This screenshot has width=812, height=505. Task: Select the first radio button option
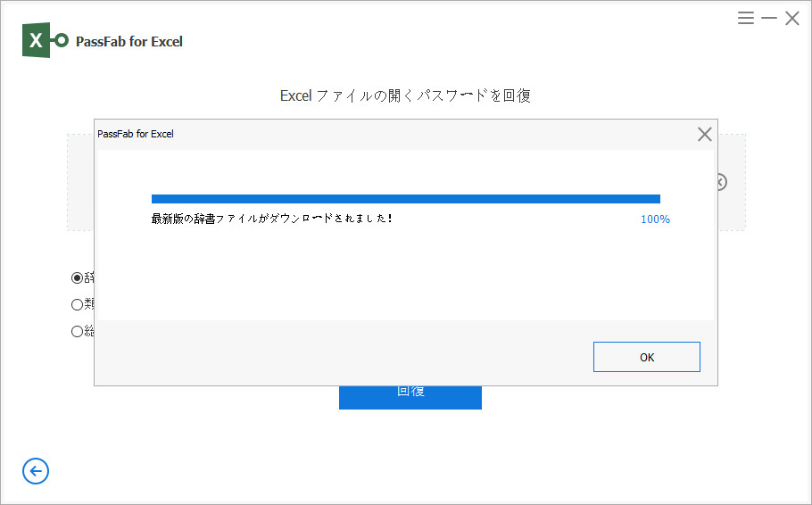click(x=77, y=278)
